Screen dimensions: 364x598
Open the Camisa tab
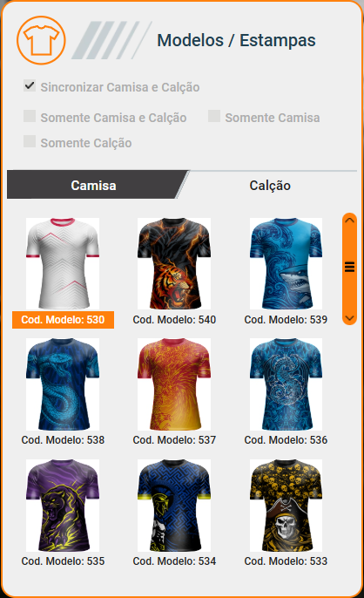point(93,186)
